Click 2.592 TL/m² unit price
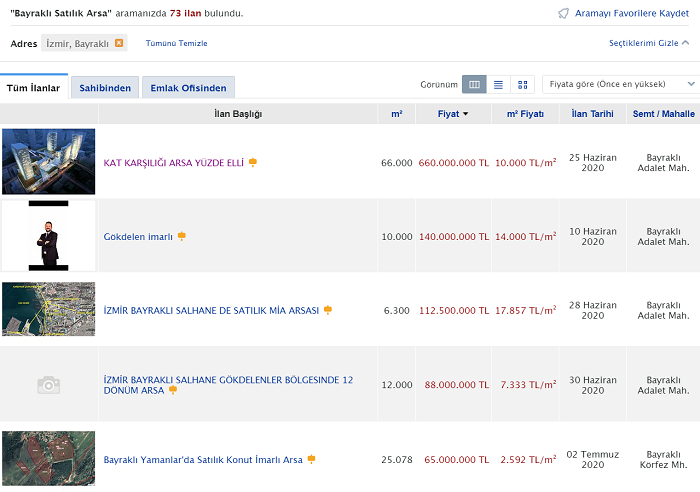Screen dimensions: 700x492 528,459
